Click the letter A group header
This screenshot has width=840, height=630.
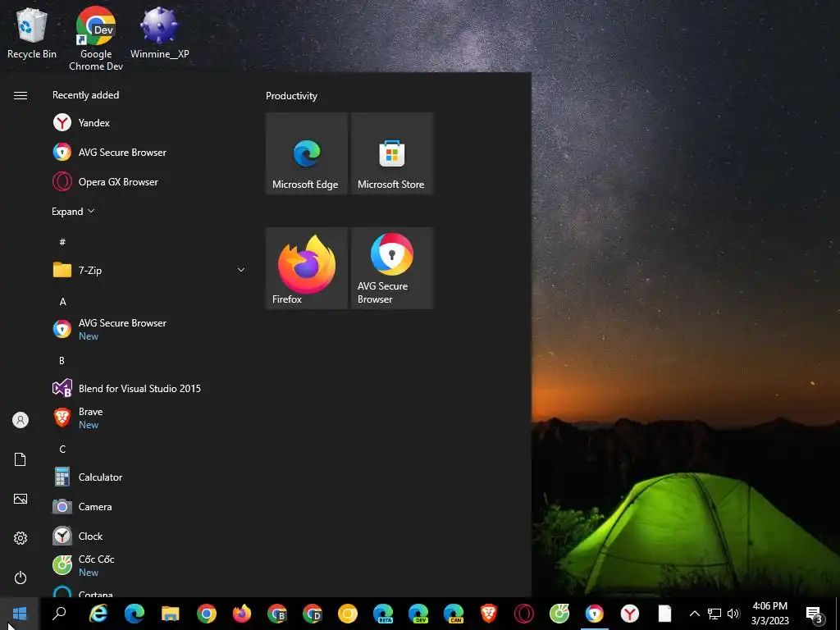click(x=62, y=302)
